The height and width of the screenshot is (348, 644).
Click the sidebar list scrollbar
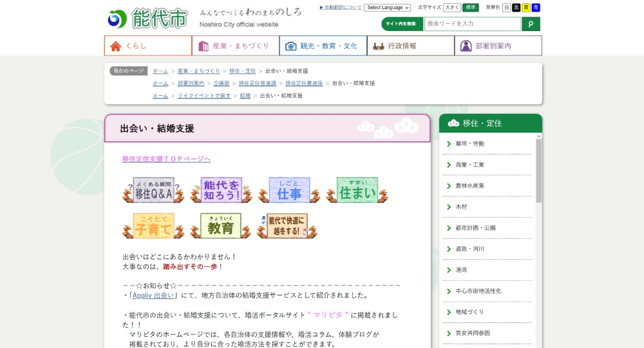pyautogui.click(x=539, y=171)
